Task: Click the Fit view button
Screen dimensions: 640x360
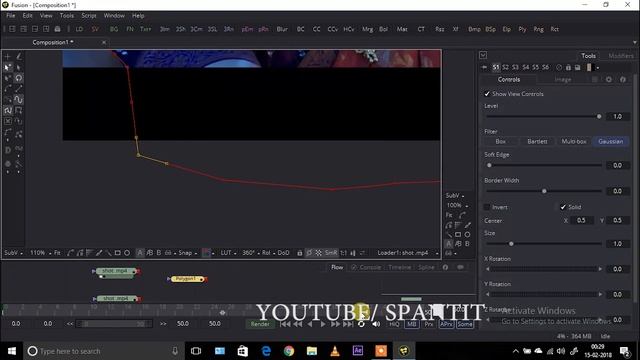Action: (x=57, y=253)
